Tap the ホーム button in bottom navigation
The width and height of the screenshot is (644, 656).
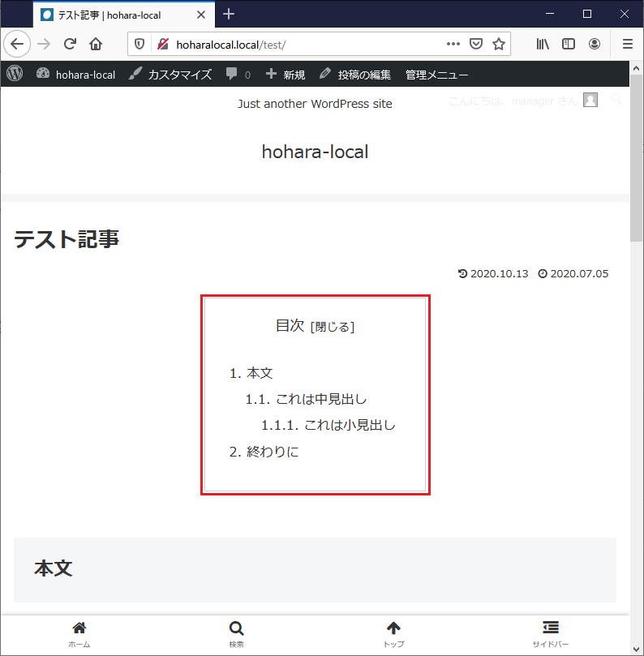tap(79, 633)
